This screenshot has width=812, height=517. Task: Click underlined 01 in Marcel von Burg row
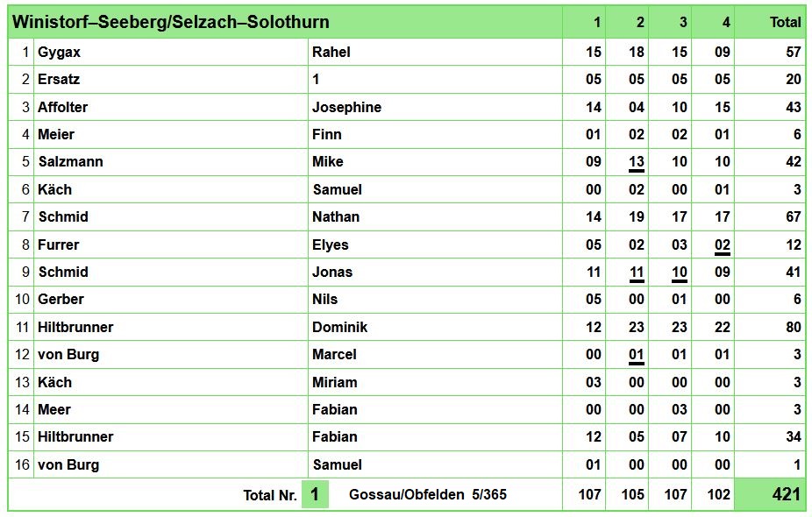pos(637,356)
